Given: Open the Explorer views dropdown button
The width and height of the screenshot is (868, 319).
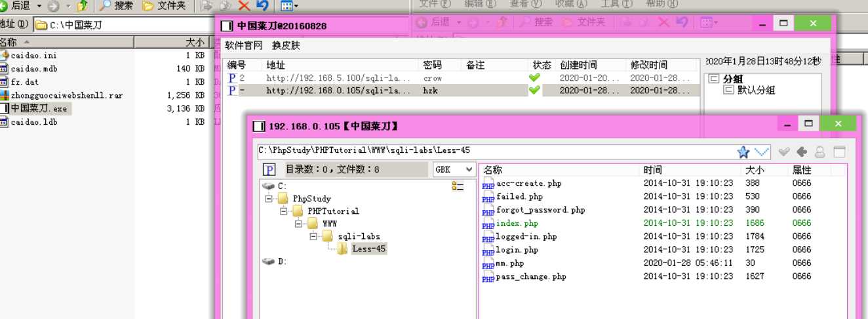Looking at the screenshot, I should 289,6.
